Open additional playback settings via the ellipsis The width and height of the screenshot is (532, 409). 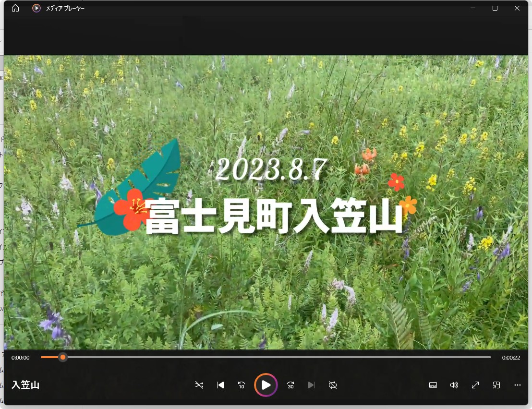pyautogui.click(x=517, y=385)
